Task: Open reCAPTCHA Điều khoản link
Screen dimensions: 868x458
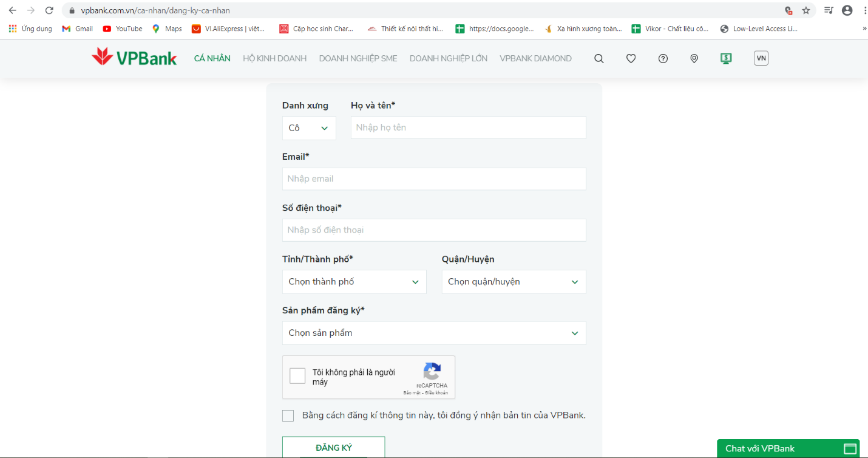Action: [436, 393]
